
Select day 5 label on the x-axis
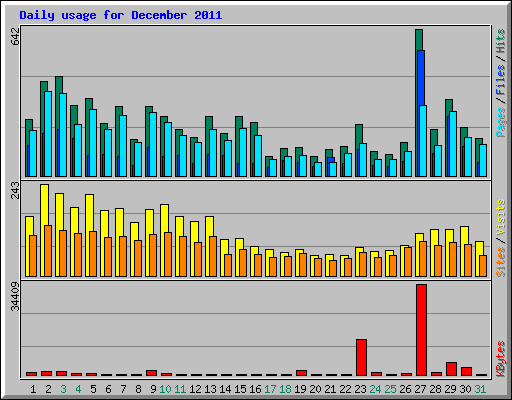(93, 389)
